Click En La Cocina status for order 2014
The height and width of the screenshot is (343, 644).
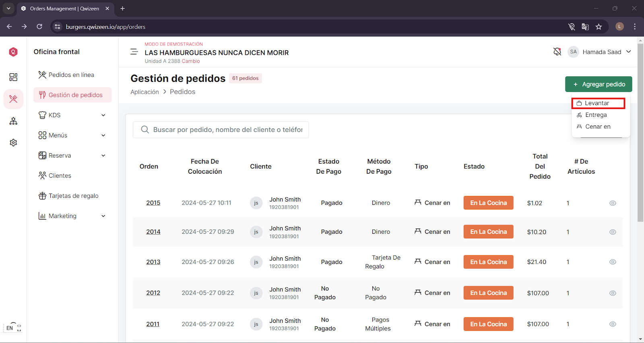click(x=488, y=232)
